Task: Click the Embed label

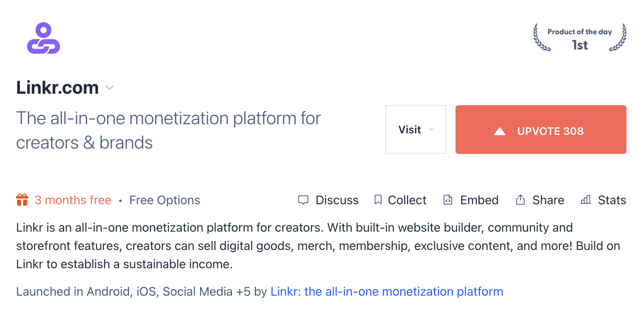Action: tap(479, 200)
